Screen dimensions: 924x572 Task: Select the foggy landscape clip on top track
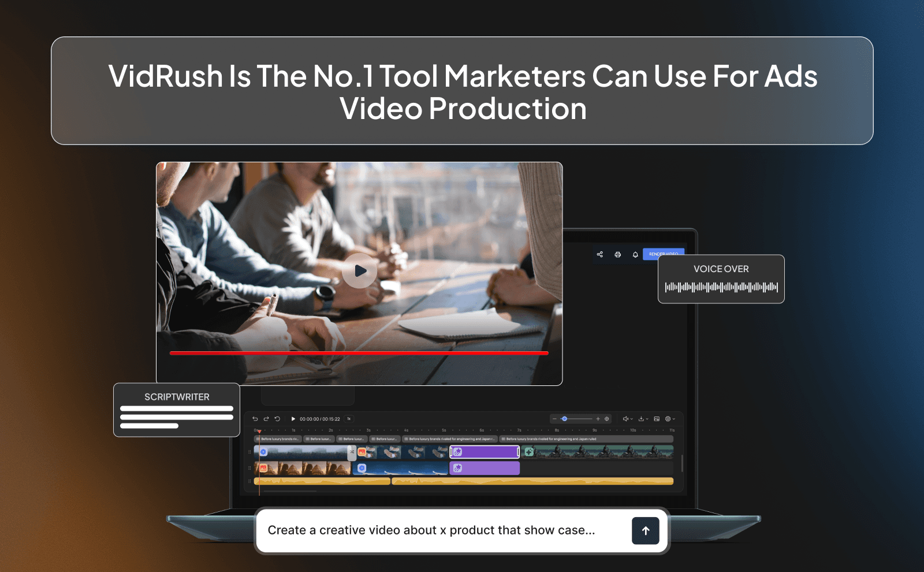tap(301, 452)
